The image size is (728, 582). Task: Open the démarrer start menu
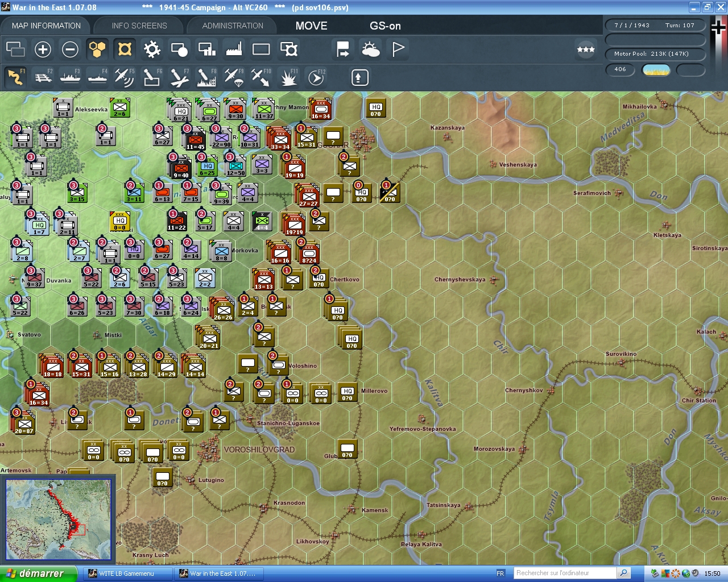(x=38, y=573)
